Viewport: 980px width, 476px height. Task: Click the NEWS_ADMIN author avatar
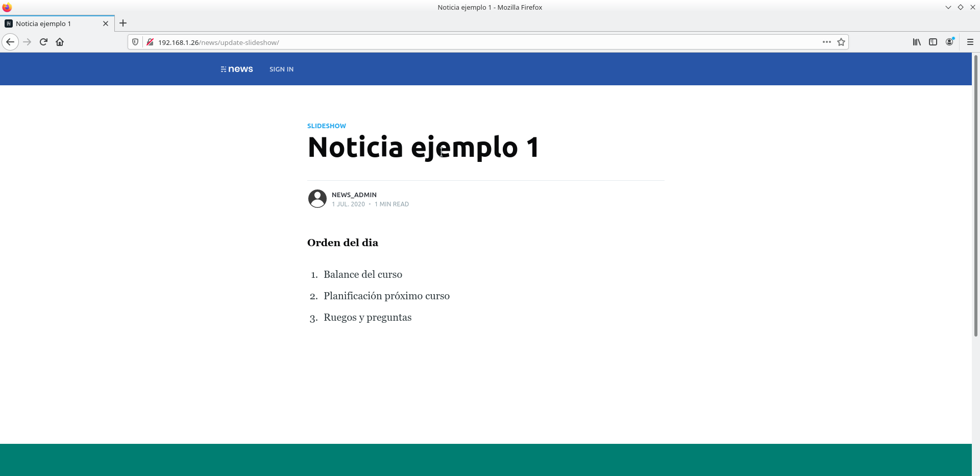(317, 199)
